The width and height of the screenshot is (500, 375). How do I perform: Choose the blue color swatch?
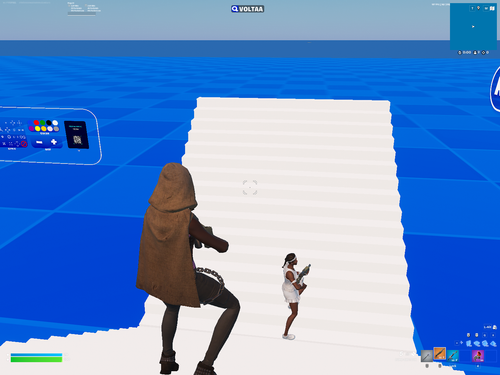click(x=30, y=123)
